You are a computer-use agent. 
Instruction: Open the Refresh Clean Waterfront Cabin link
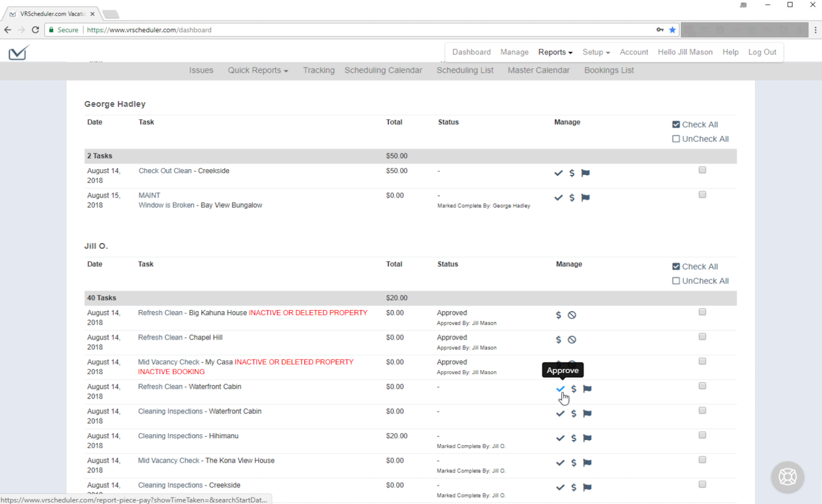(160, 387)
